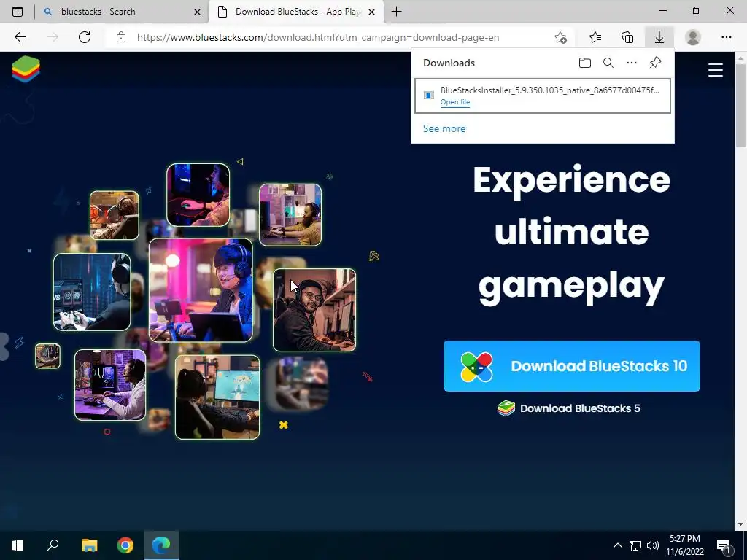
Task: Open the volume tray icon
Action: click(653, 545)
